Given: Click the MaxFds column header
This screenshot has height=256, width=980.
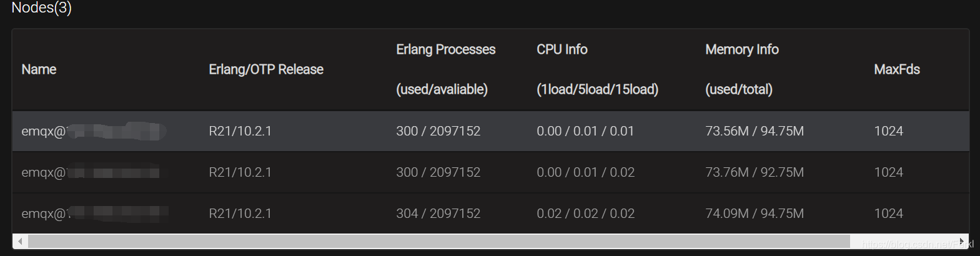Looking at the screenshot, I should pos(897,69).
